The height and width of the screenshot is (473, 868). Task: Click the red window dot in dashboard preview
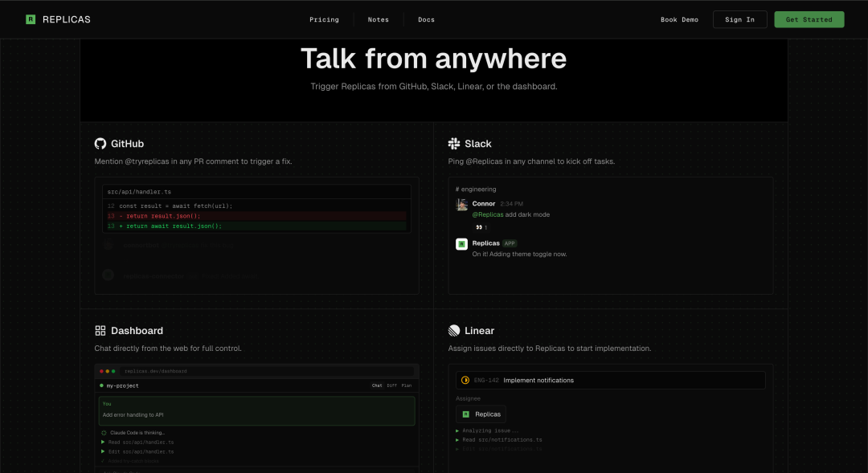[x=101, y=371]
